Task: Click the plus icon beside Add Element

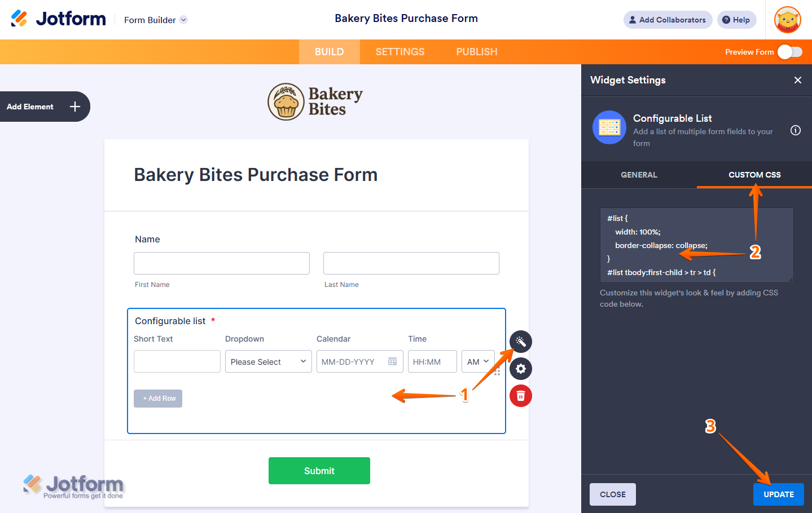Action: click(75, 107)
